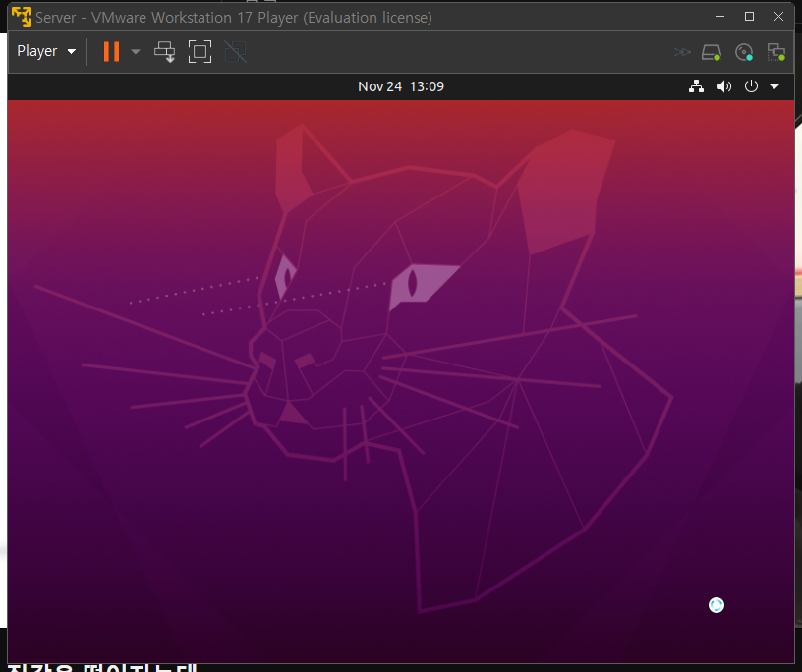
Task: Click the VMware Workstation title bar logo
Action: 22,17
